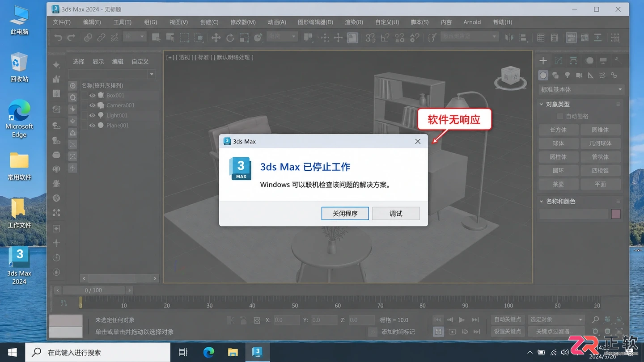
Task: Select the Select and Link tool
Action: click(88, 38)
